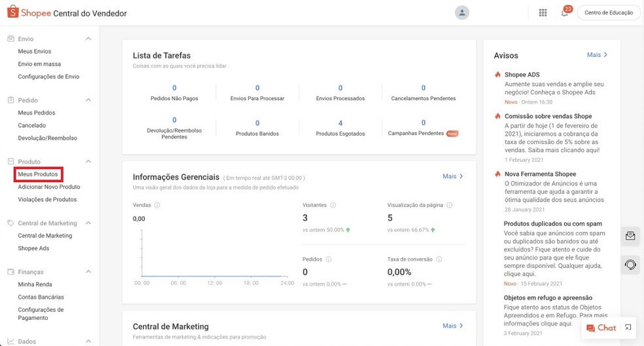This screenshot has width=644, height=346.
Task: Open Violações de Produtos
Action: click(47, 199)
